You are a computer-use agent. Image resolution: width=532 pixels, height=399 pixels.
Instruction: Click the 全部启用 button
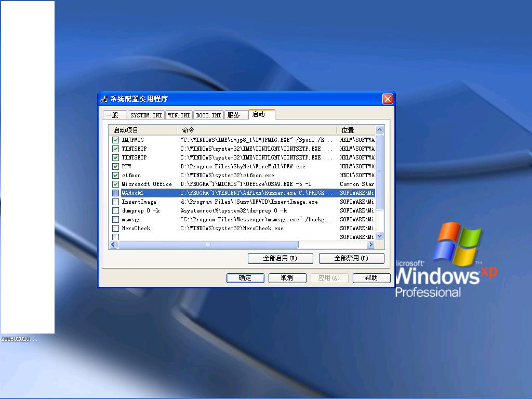(280, 258)
